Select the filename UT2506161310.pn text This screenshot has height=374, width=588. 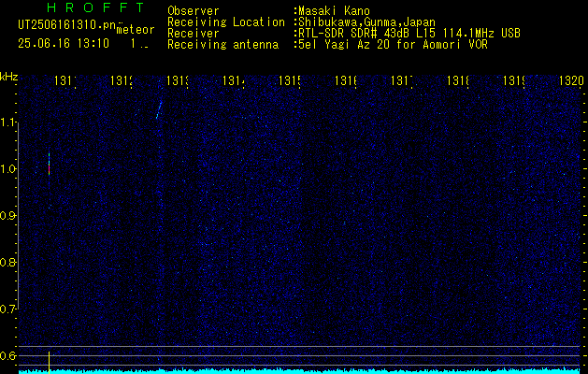[x=66, y=25]
